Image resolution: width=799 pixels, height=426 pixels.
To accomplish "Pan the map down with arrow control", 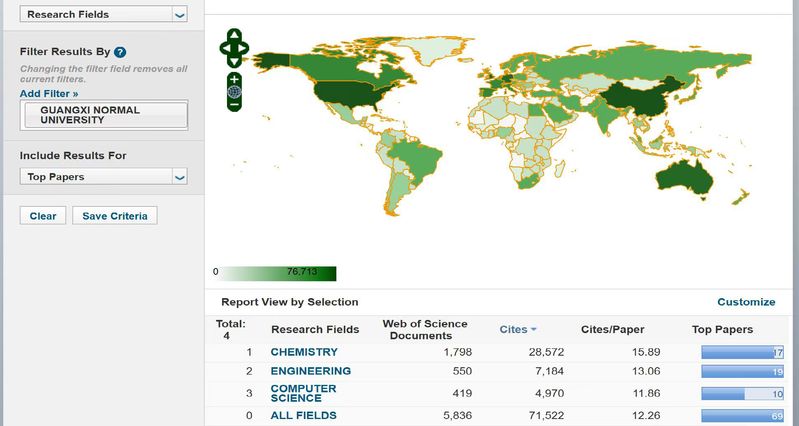I will [x=234, y=62].
